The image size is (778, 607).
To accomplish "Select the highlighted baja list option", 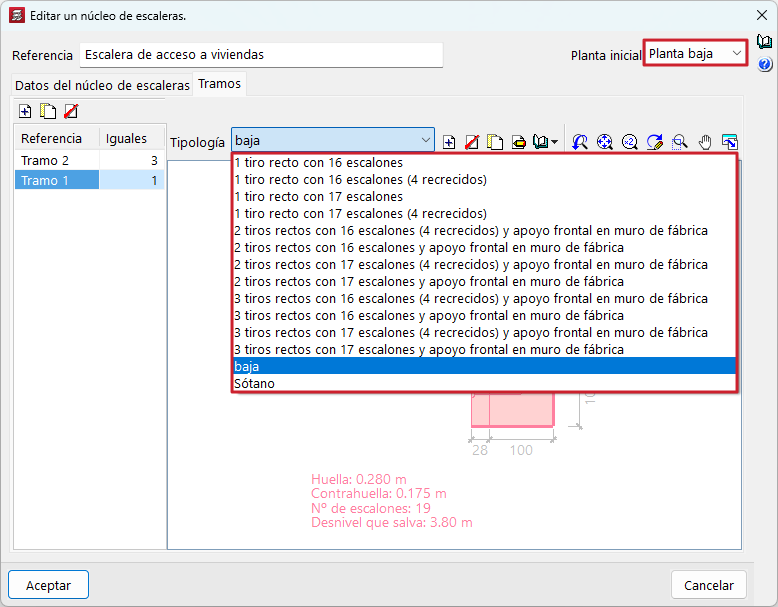I will pyautogui.click(x=484, y=366).
